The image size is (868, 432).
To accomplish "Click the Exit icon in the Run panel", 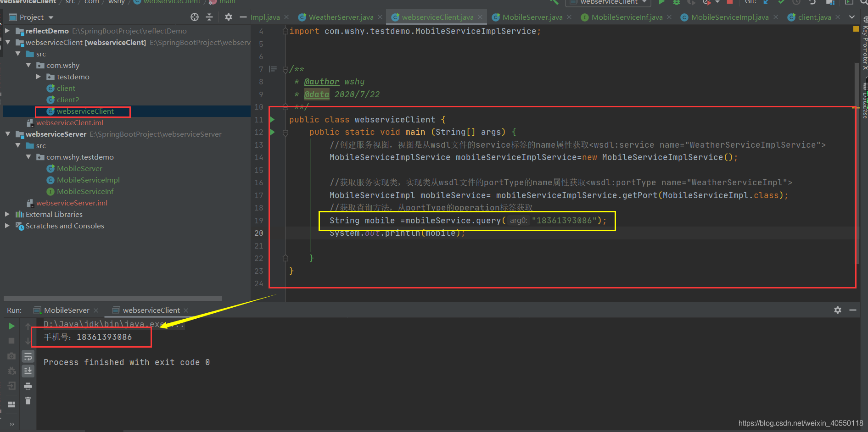I will [x=12, y=386].
